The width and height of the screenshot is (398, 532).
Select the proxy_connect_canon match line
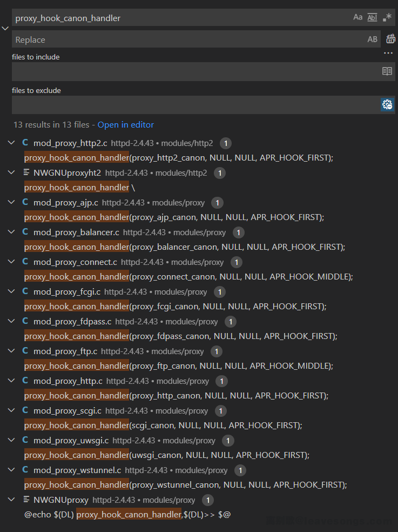click(188, 276)
